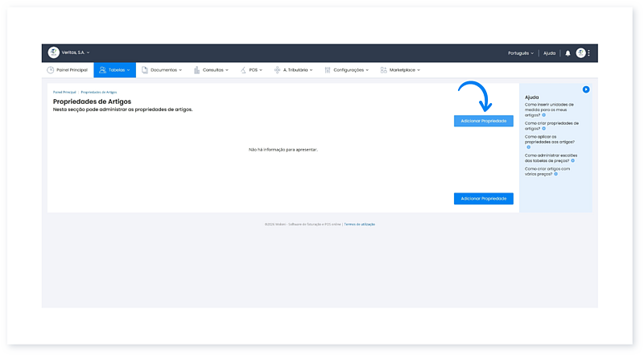This screenshot has width=644, height=356.
Task: Click the plus icon after 'unidades de medida' help
Action: 544,115
